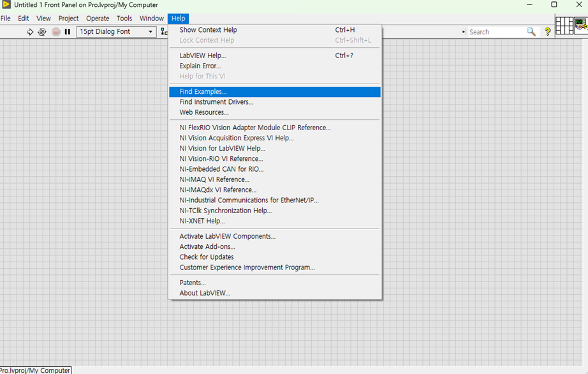Image resolution: width=588 pixels, height=374 pixels.
Task: Open the Operate menu
Action: click(98, 19)
